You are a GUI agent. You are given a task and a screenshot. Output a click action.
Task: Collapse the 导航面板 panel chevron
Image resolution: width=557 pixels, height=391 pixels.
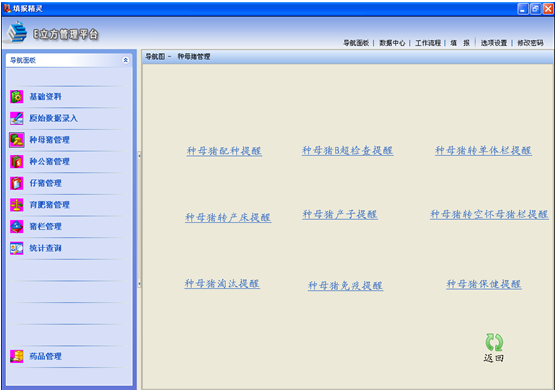tap(125, 60)
